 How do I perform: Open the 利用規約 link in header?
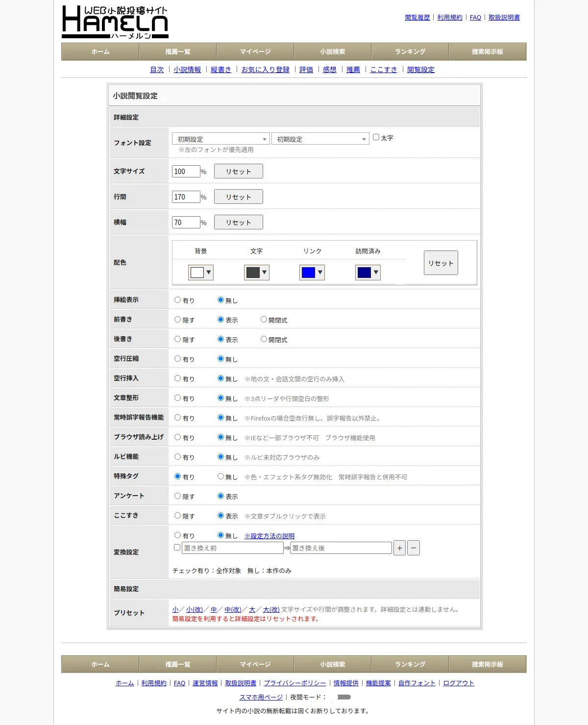pyautogui.click(x=450, y=17)
